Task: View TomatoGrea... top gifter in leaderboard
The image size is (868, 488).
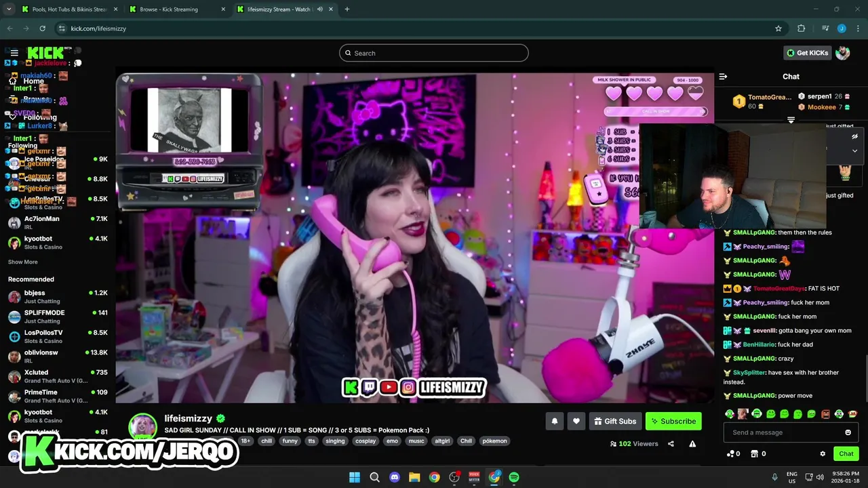Action: point(762,101)
